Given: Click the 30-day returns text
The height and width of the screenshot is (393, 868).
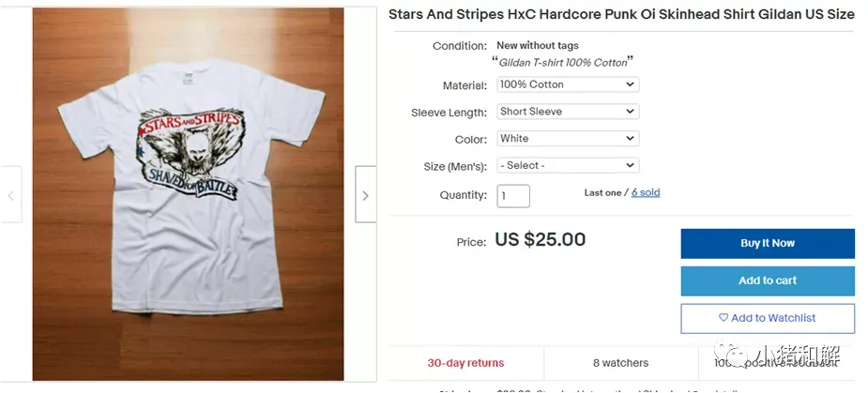Looking at the screenshot, I should 465,363.
